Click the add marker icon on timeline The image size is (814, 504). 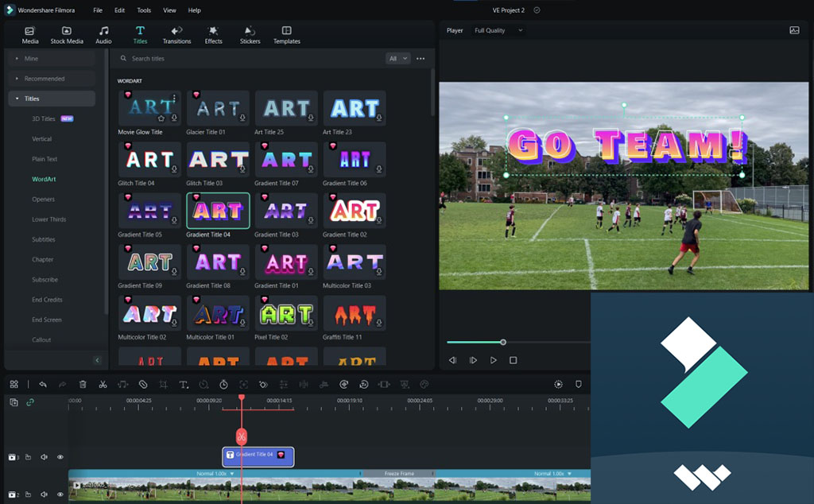579,384
